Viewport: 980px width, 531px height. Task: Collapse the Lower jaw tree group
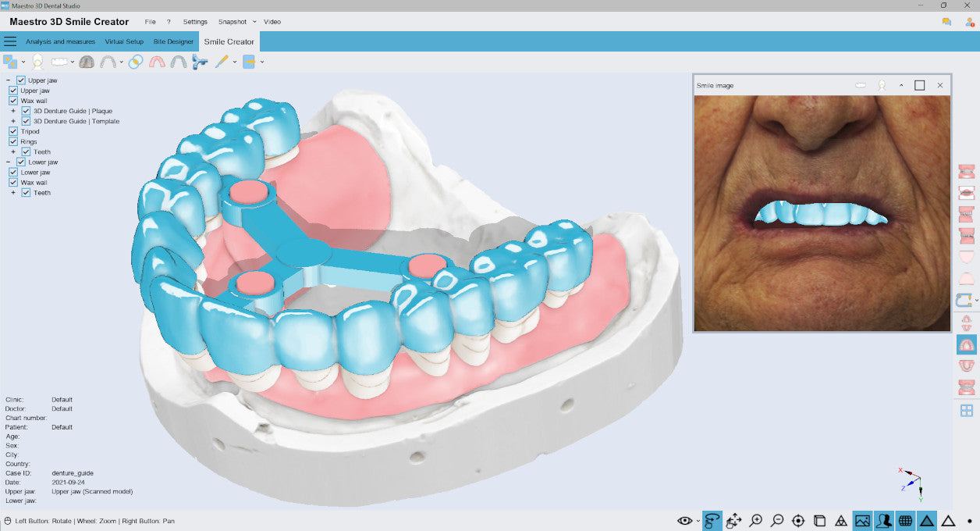(x=8, y=162)
